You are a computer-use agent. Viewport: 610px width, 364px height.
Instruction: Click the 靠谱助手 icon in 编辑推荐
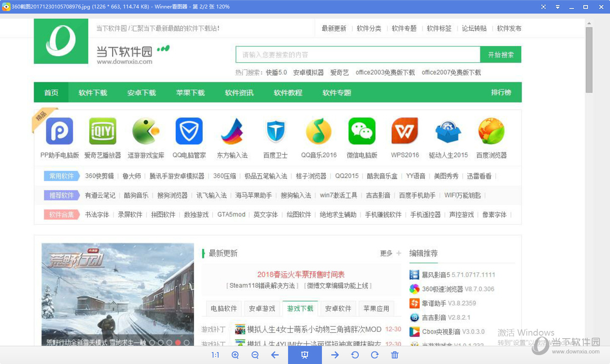coord(414,303)
